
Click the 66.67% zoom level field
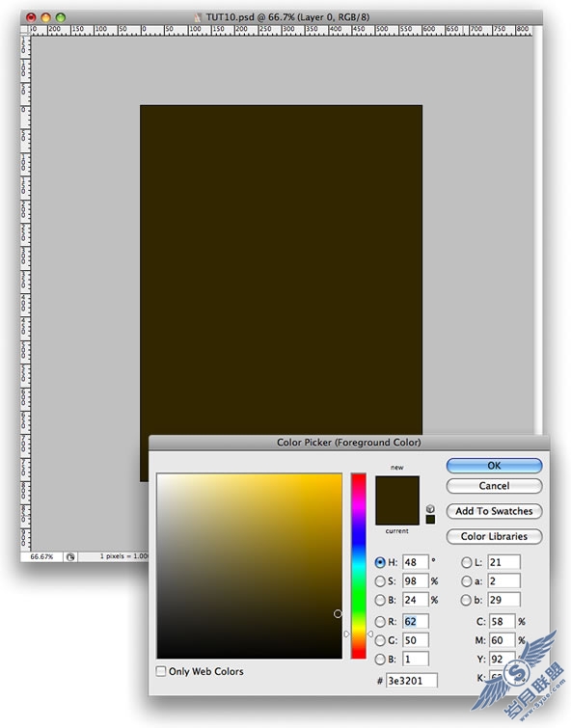point(41,556)
